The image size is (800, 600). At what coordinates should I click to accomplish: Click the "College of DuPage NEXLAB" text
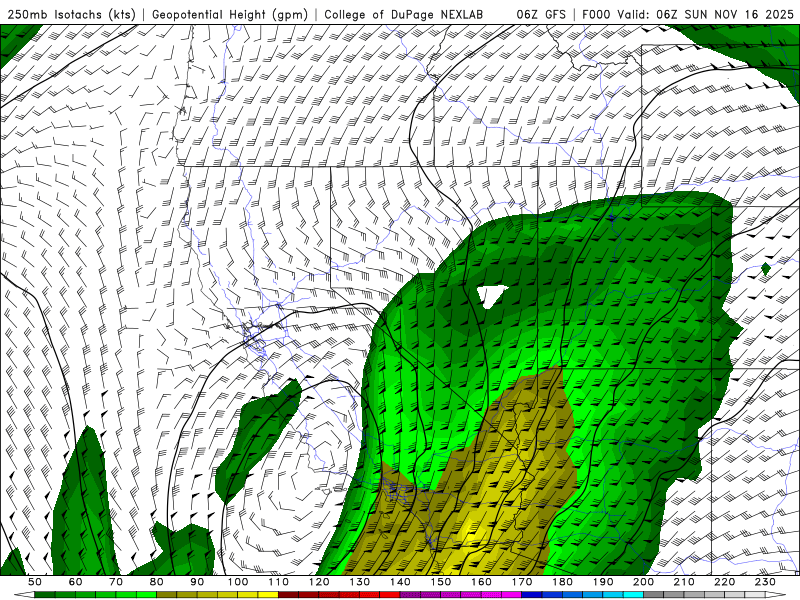404,14
